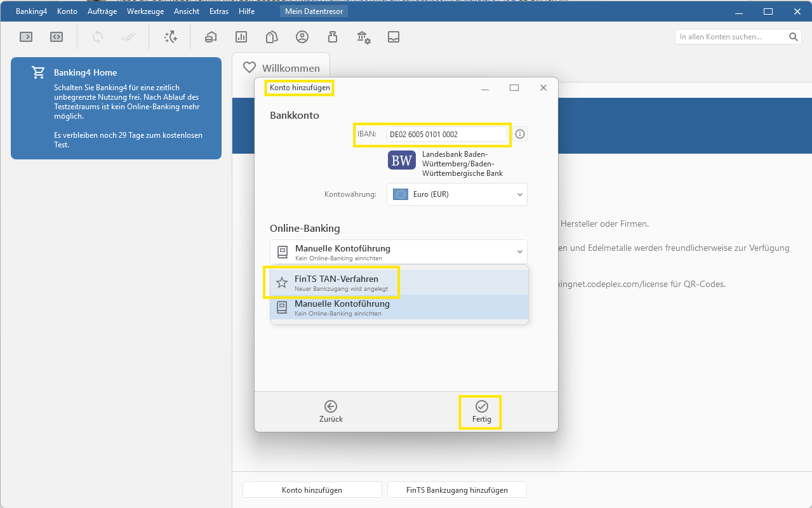The image size is (812, 508).
Task: Open the Konto menu
Action: (x=67, y=11)
